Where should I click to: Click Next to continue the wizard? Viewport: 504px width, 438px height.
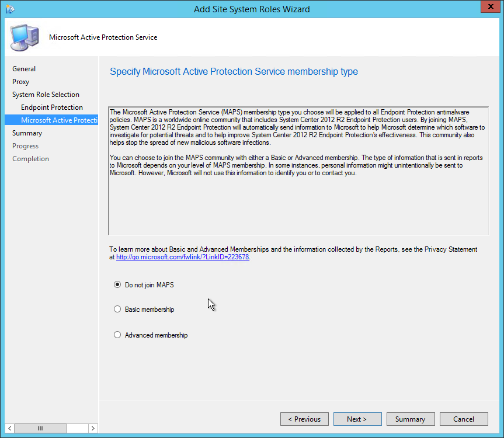click(357, 419)
